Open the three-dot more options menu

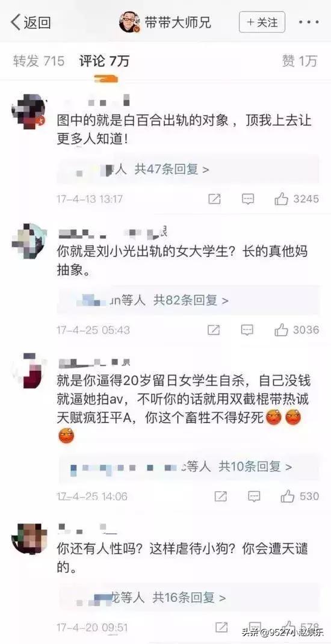[308, 22]
